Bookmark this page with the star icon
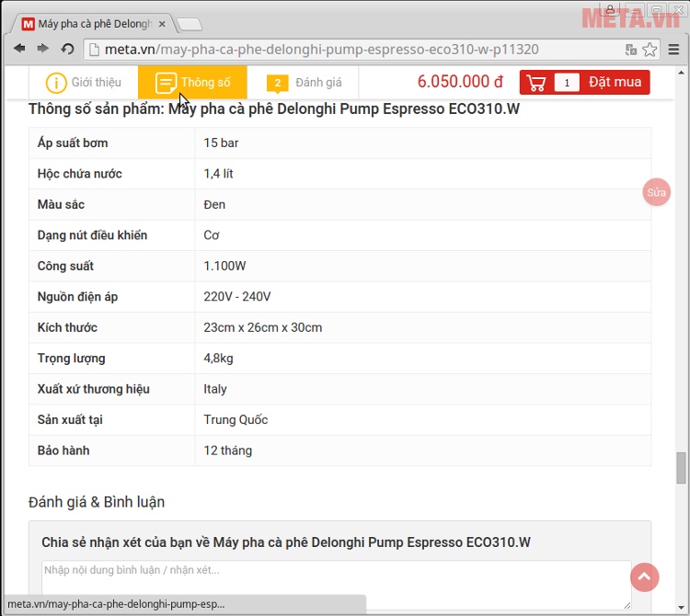This screenshot has width=690, height=616. (650, 50)
